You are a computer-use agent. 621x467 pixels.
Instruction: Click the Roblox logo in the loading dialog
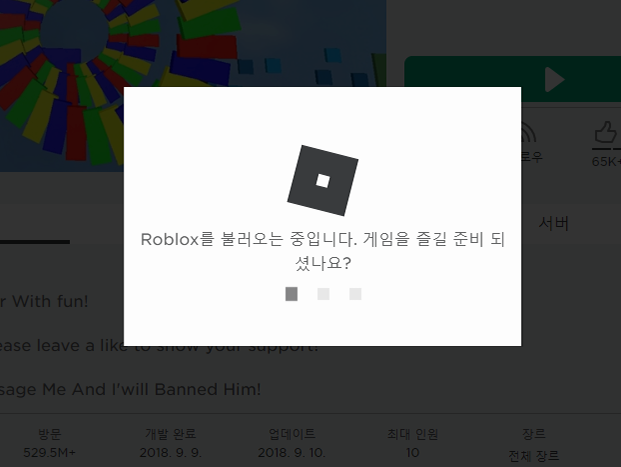click(323, 181)
